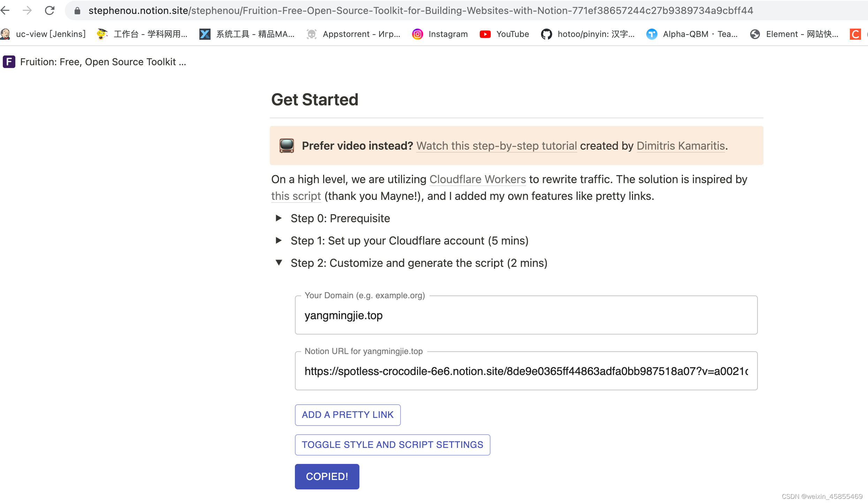Click ADD A PRETTY LINK button

tap(347, 415)
